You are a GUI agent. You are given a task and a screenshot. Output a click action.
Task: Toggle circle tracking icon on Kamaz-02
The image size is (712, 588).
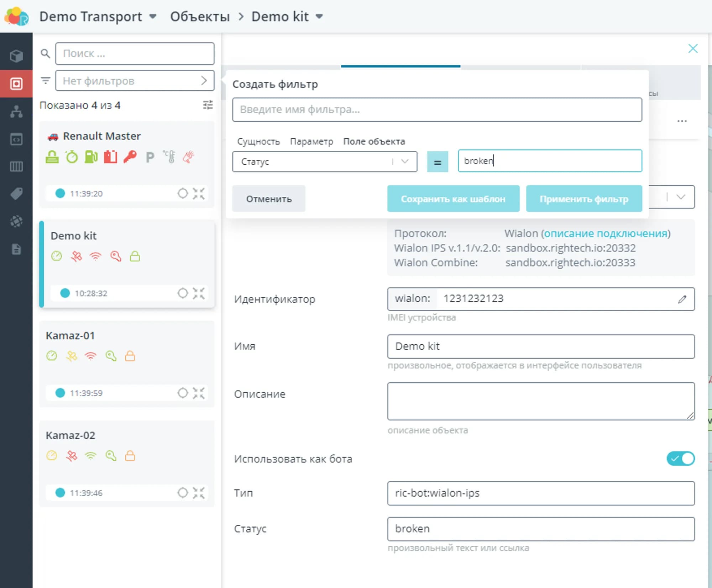tap(183, 493)
